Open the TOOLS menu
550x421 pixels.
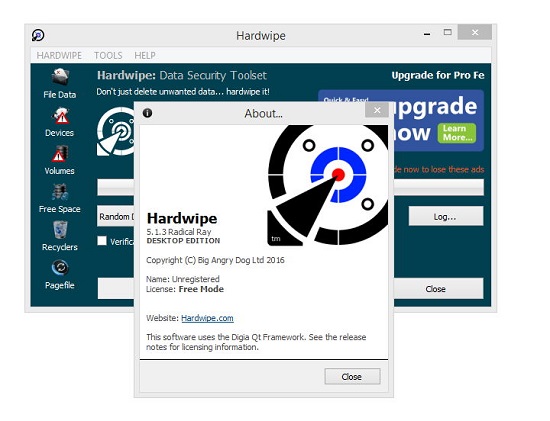[x=108, y=55]
